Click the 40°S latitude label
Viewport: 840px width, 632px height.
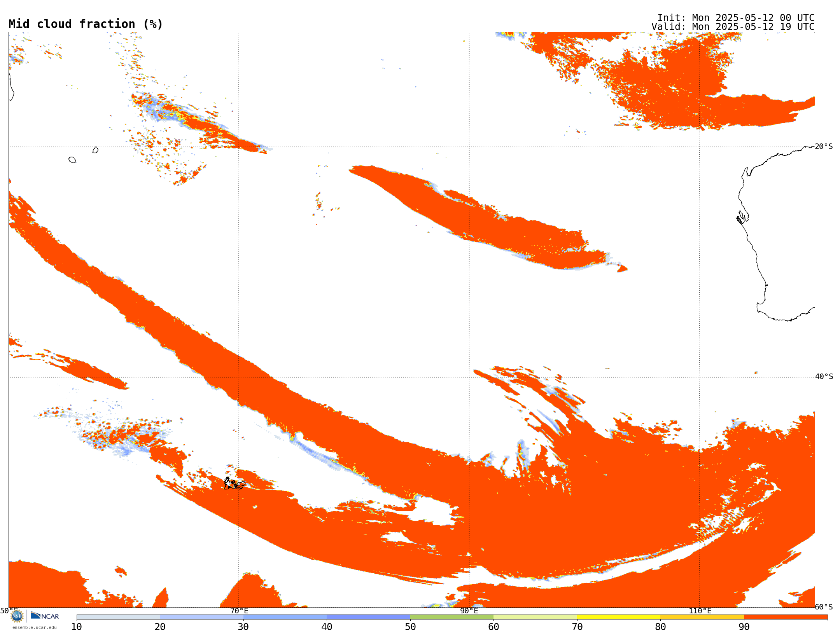pos(824,377)
